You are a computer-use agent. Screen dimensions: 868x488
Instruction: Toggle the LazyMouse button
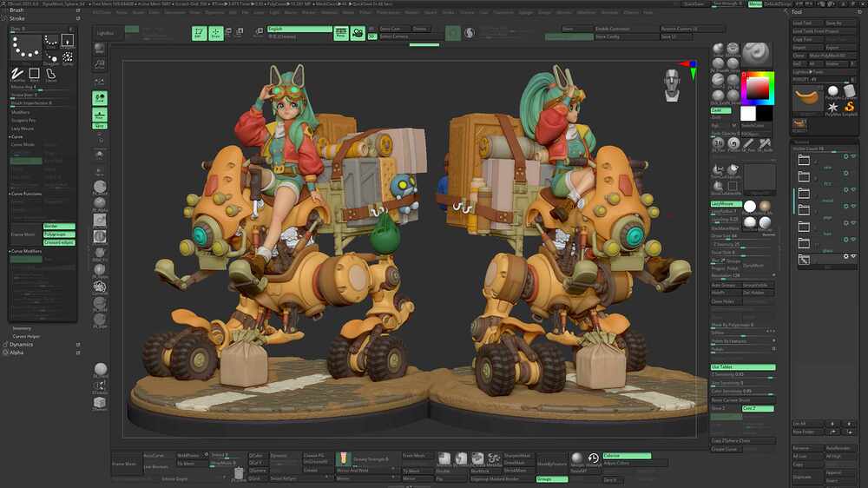point(725,204)
